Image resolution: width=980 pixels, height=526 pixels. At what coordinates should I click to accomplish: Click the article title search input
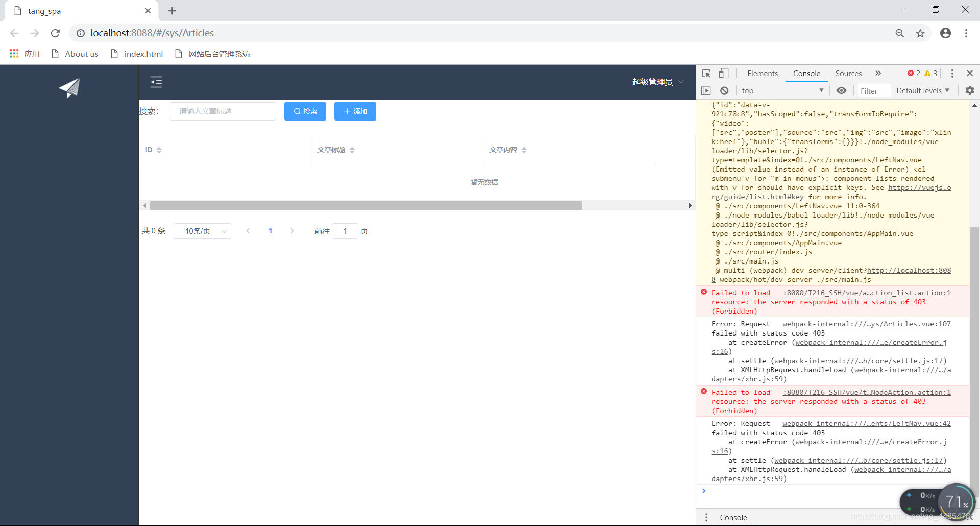223,111
